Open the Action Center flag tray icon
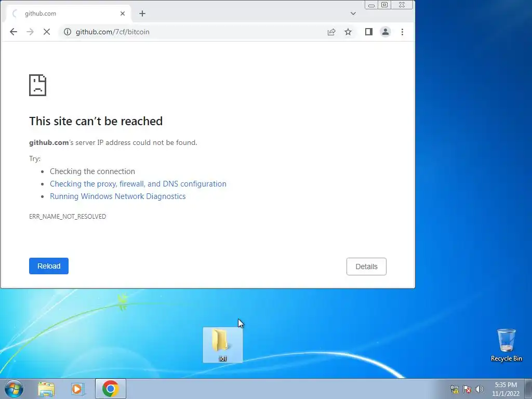The width and height of the screenshot is (532, 399). click(x=467, y=389)
